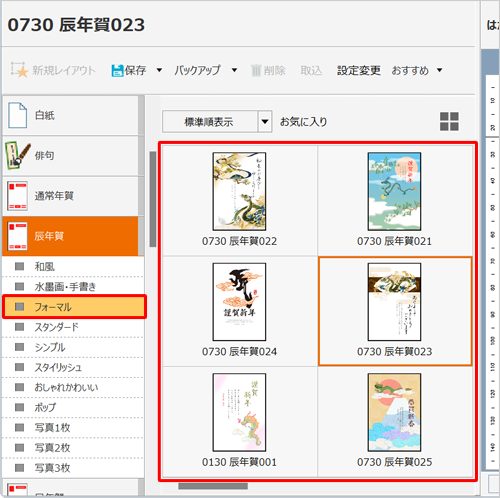Choose the 写真2枚 subcategory
Screen dimensions: 500x498
pyautogui.click(x=73, y=448)
